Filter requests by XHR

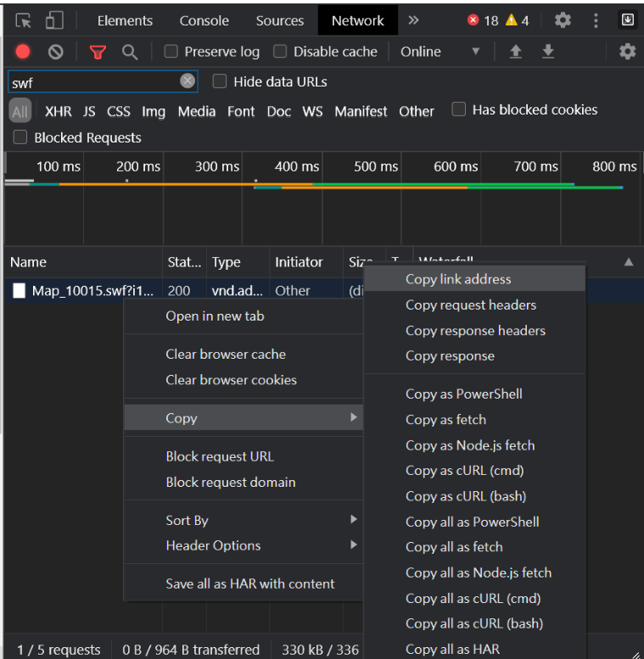coord(58,111)
